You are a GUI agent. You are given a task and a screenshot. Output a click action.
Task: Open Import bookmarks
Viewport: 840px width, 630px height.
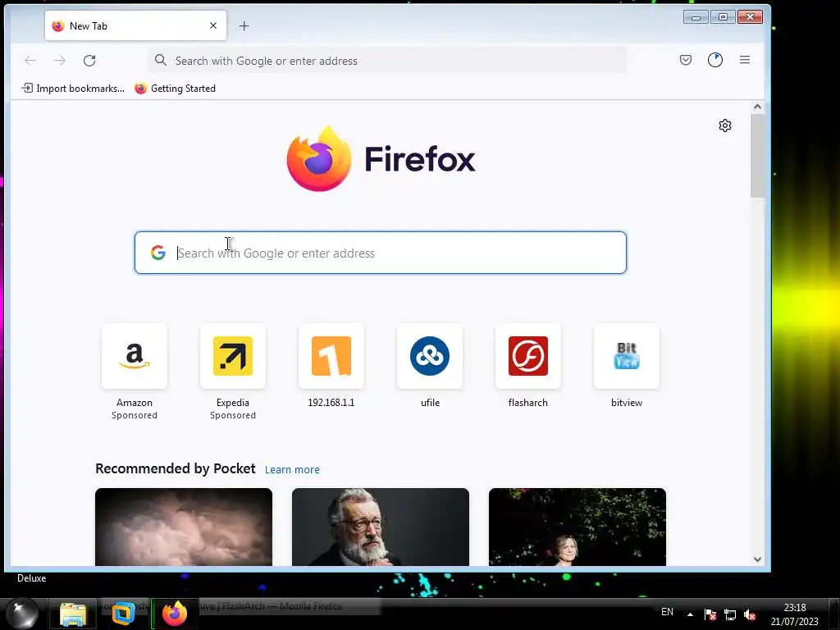coord(73,89)
